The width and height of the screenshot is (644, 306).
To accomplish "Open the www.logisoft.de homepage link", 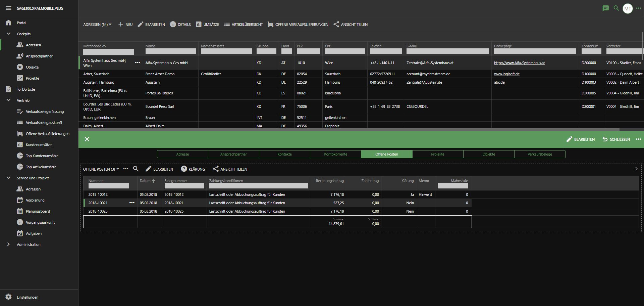I will [506, 74].
